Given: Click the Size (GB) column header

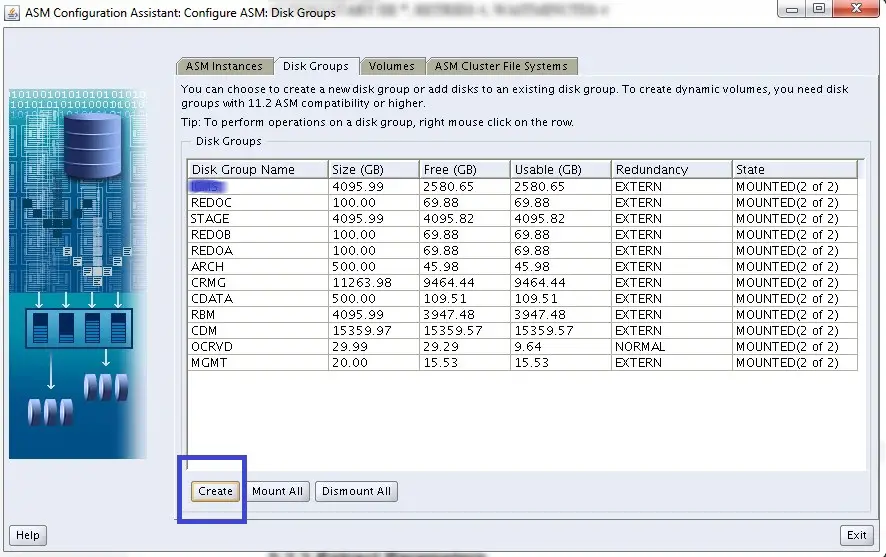Looking at the screenshot, I should pyautogui.click(x=373, y=169).
